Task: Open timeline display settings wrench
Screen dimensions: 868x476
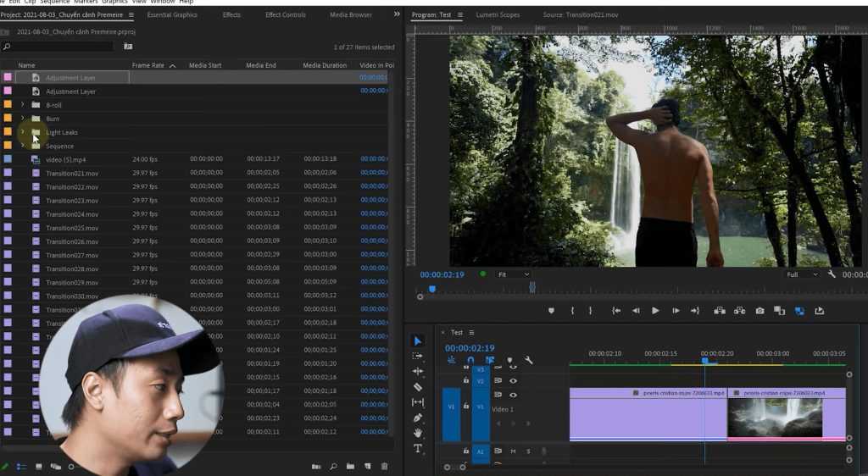Action: (529, 361)
